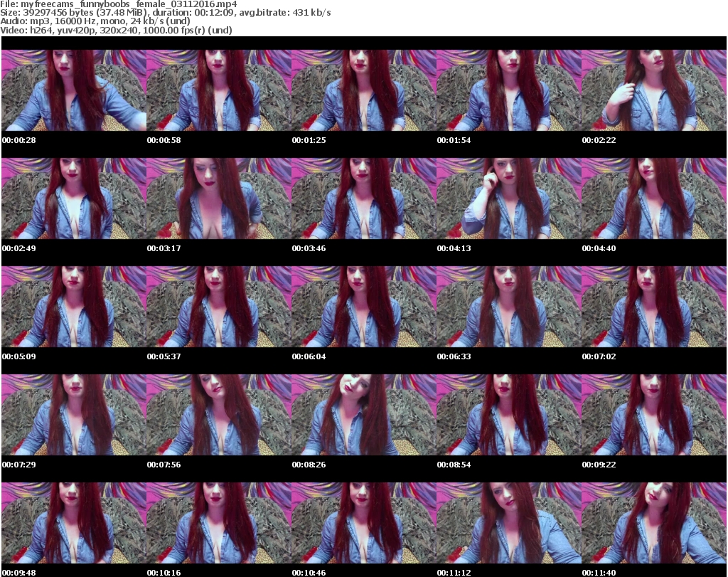Select the thumbnail at 00:00:28

74,90
